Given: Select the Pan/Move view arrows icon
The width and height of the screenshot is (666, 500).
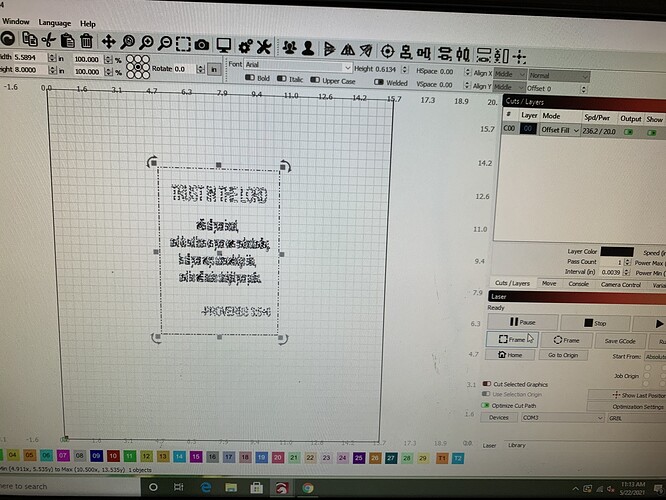Looking at the screenshot, I should pos(108,42).
